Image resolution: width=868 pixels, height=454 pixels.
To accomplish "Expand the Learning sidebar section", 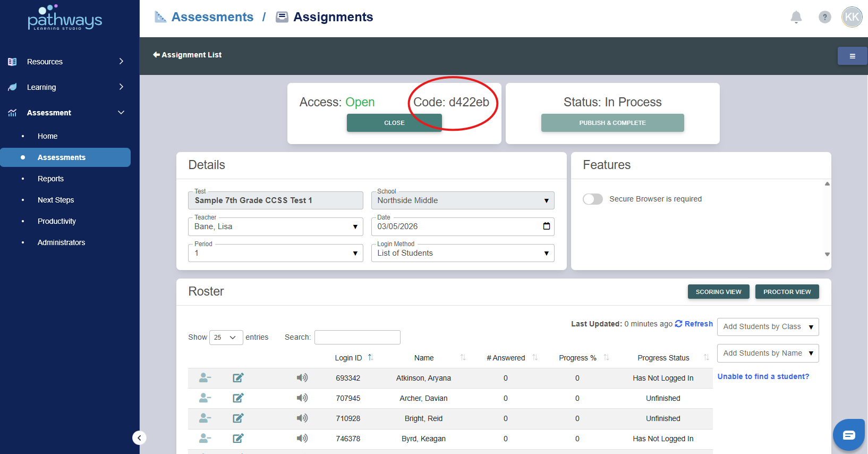I will click(121, 87).
